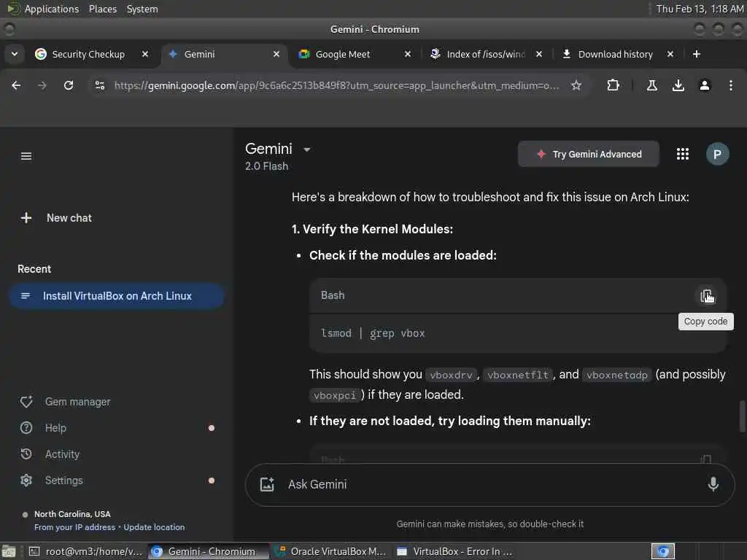
Task: Open the account avatar P
Action: (x=717, y=154)
